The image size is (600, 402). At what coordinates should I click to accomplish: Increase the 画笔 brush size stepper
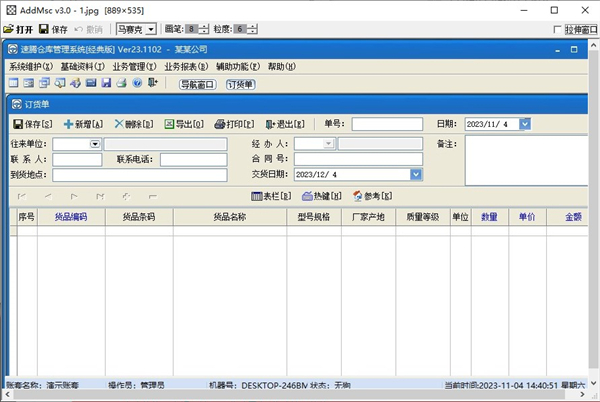coord(204,26)
